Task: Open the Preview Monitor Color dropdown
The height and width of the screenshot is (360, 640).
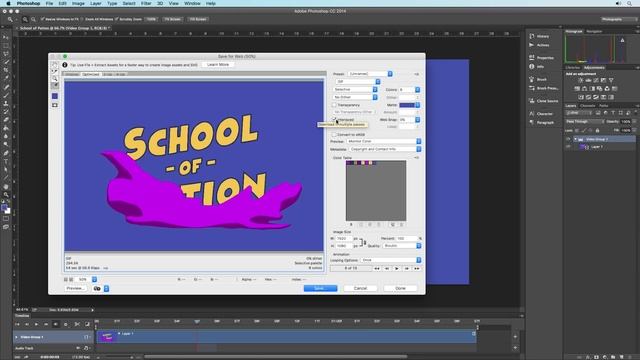Action: point(384,141)
